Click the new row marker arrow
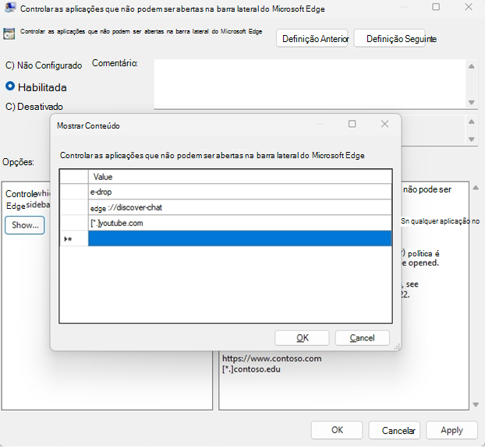The width and height of the screenshot is (485, 448). pyautogui.click(x=68, y=239)
